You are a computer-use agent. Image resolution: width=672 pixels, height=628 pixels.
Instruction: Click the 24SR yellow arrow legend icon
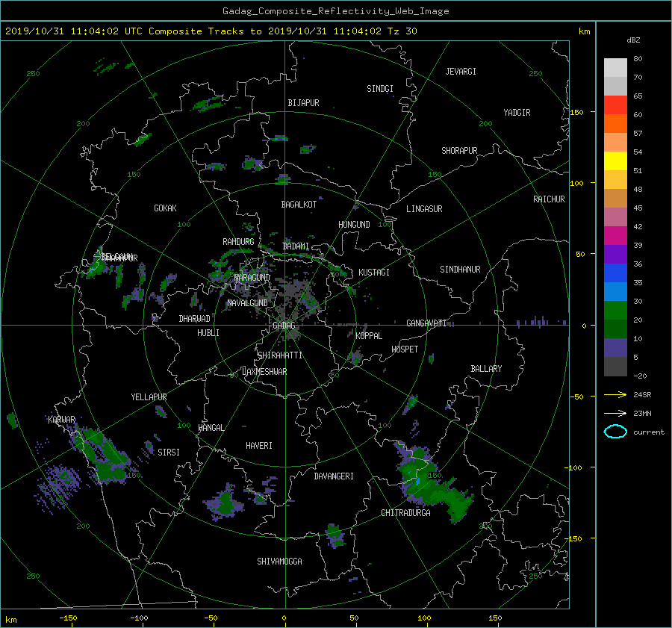(615, 394)
